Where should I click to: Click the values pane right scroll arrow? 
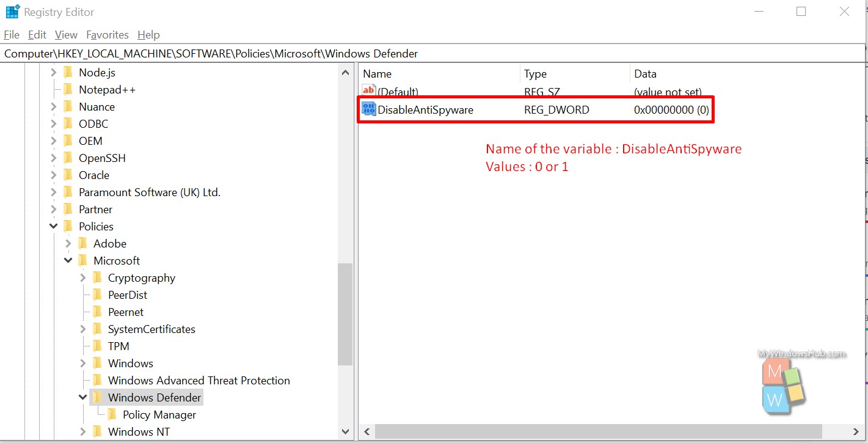[x=856, y=431]
